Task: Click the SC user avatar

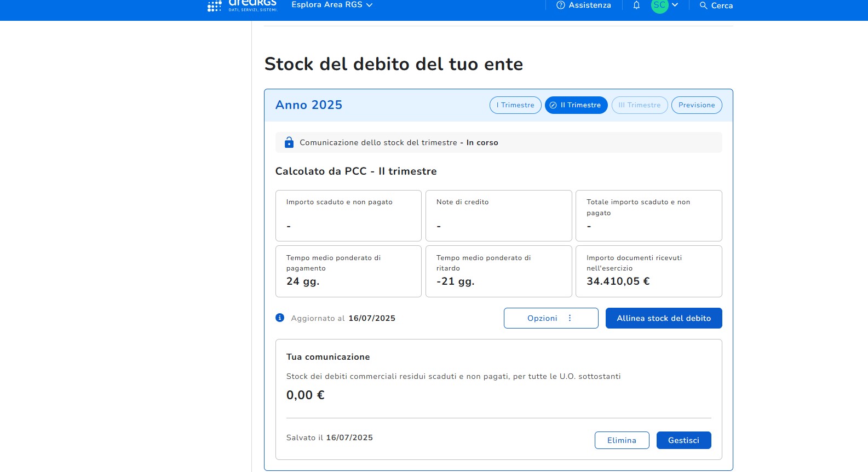Action: pos(659,5)
